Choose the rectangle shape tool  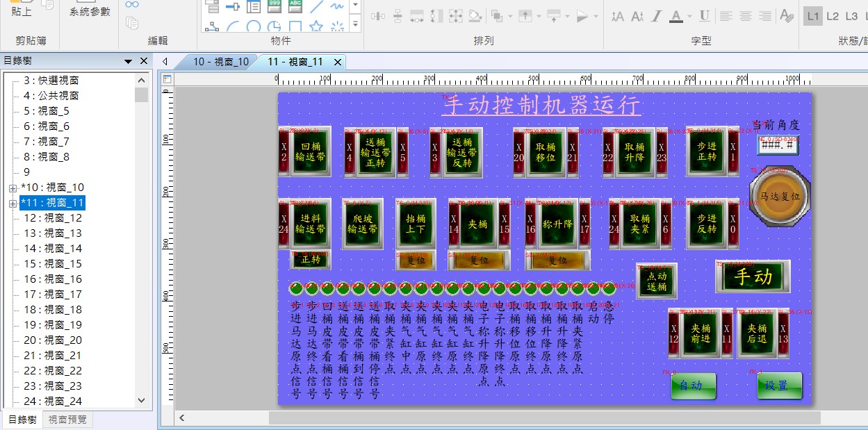pyautogui.click(x=295, y=26)
